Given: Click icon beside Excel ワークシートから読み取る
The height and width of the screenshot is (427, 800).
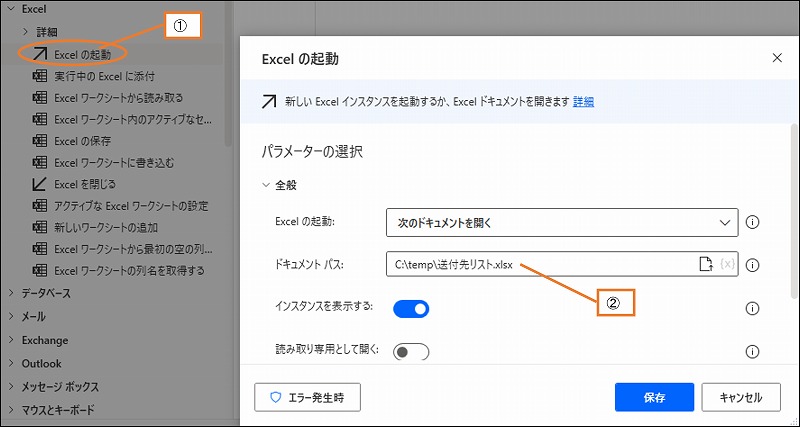Looking at the screenshot, I should pyautogui.click(x=40, y=97).
